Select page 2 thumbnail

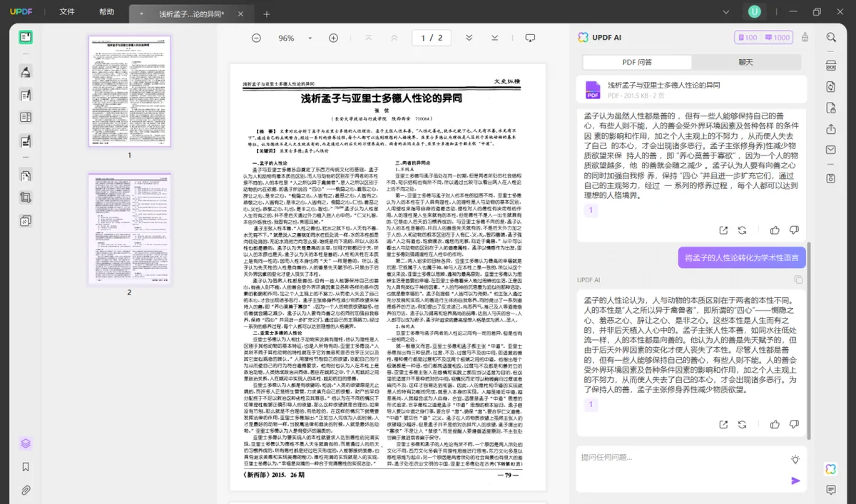pos(129,228)
